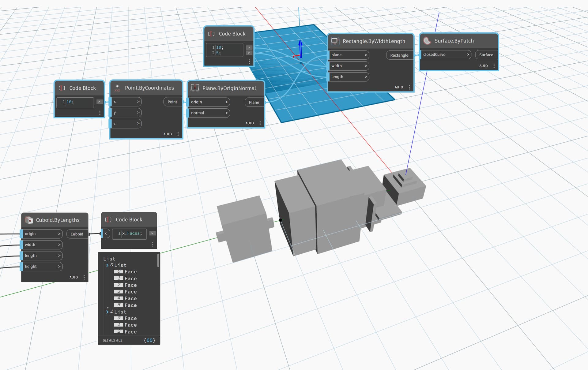The height and width of the screenshot is (370, 588).
Task: Click the Plane.ByOriginNormal node icon
Action: click(x=194, y=88)
